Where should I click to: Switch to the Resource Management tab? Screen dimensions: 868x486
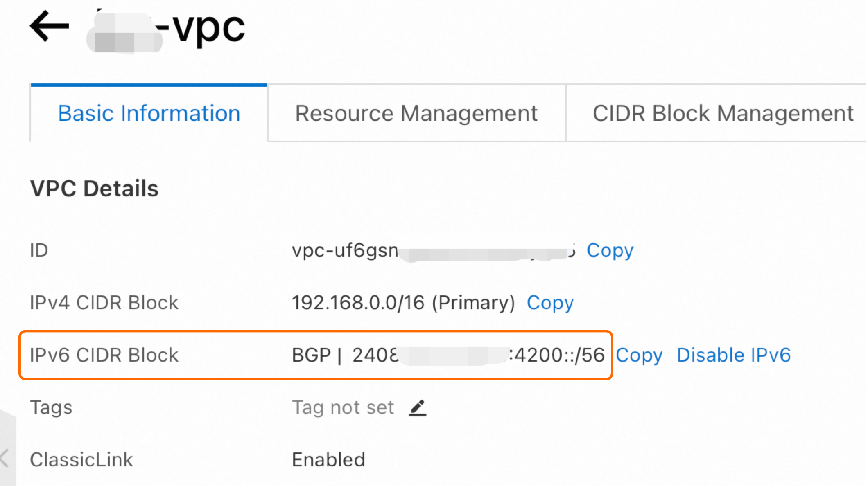pos(416,113)
